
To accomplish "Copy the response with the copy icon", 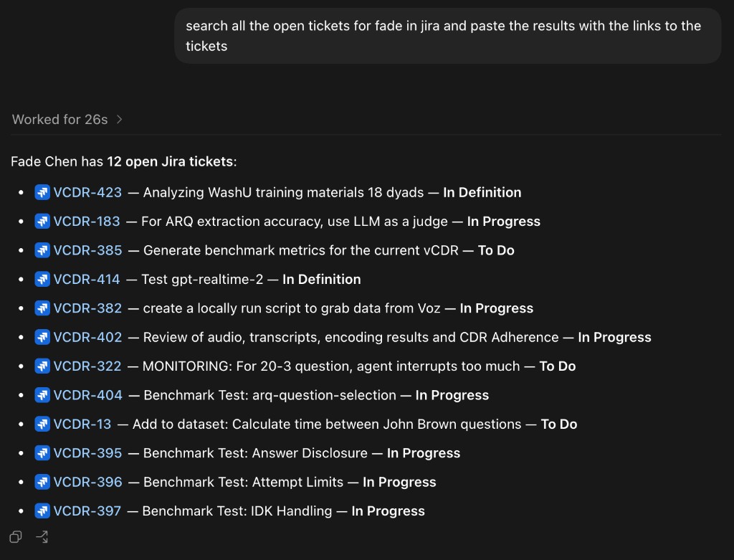I will pyautogui.click(x=16, y=536).
